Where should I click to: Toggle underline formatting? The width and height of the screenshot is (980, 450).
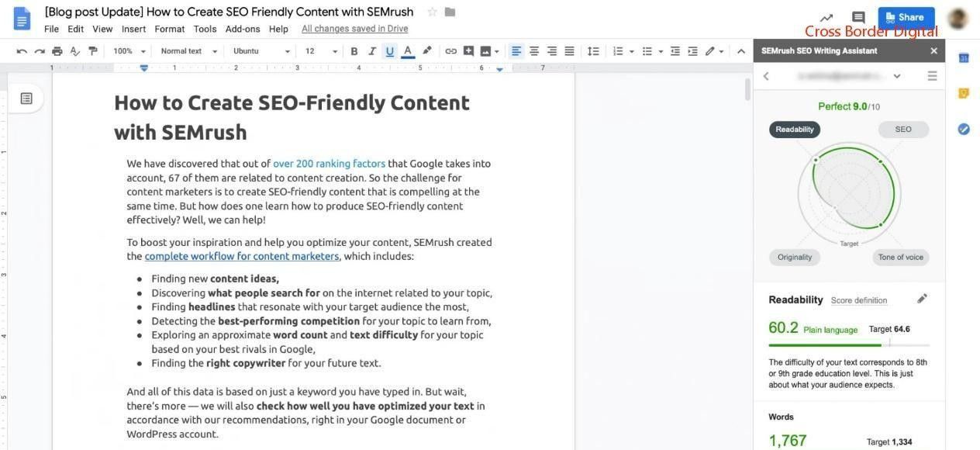point(389,51)
